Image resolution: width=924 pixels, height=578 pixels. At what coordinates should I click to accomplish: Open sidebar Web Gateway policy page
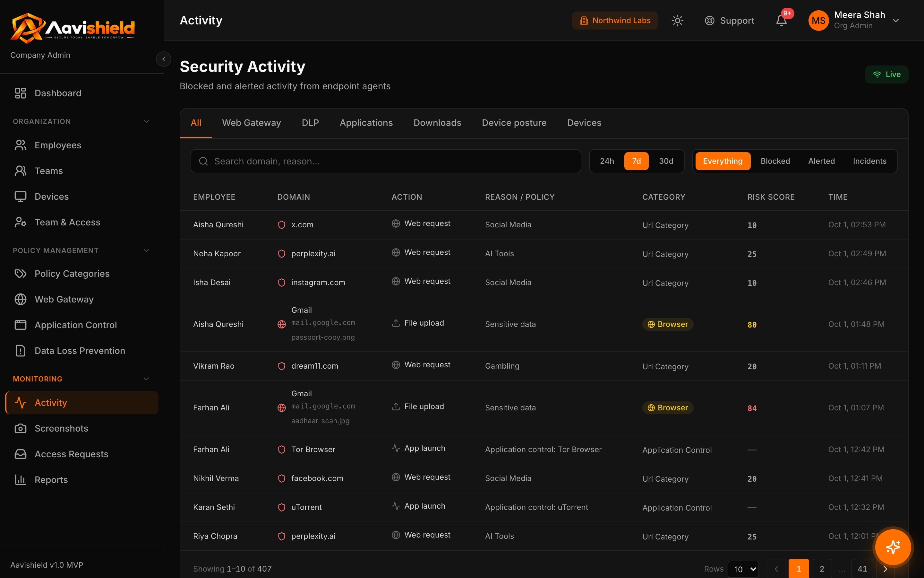click(82, 299)
